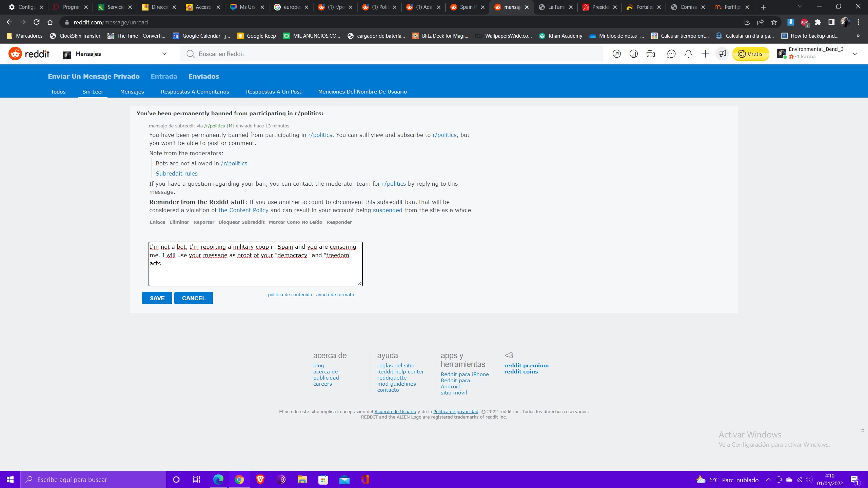Open the chat bubble icon
The image size is (868, 488).
point(671,54)
